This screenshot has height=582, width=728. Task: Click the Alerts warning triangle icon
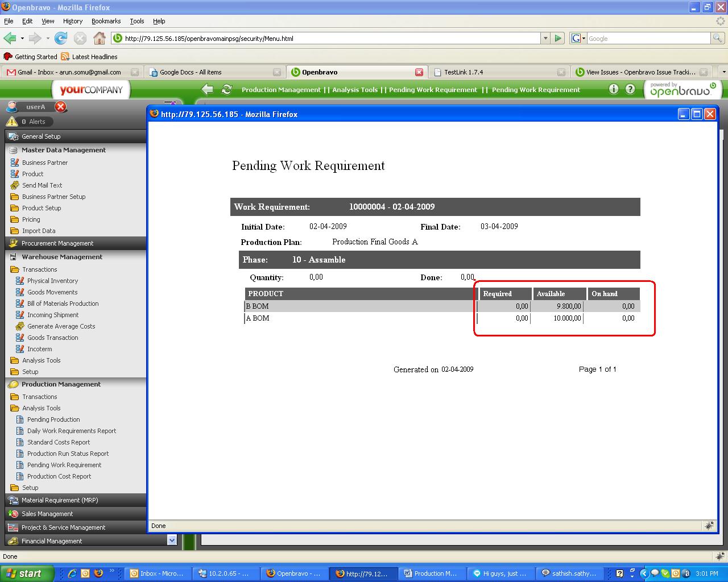[x=11, y=122]
